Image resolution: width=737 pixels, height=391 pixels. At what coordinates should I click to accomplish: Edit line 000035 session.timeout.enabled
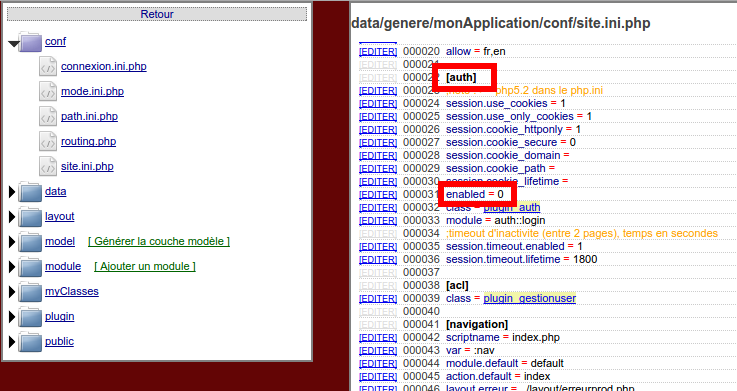378,247
